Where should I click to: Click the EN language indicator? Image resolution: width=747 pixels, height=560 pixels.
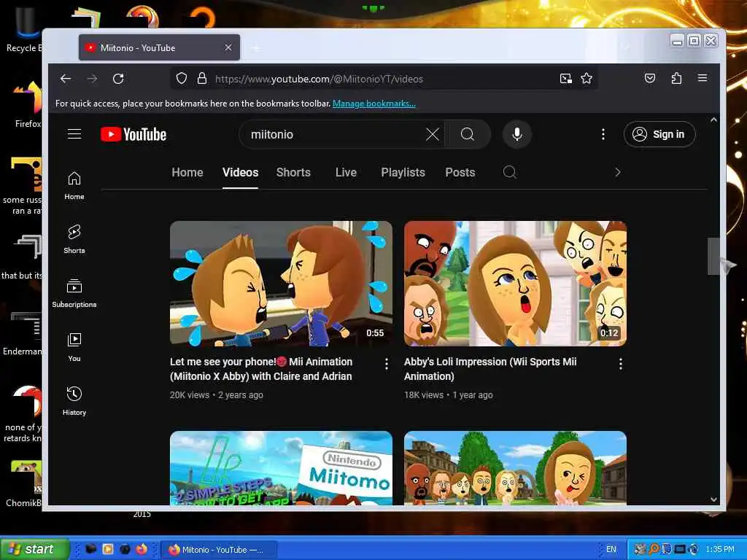pyautogui.click(x=611, y=549)
